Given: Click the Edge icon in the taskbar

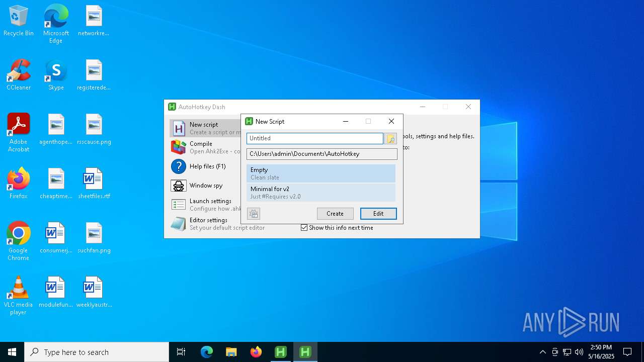Looking at the screenshot, I should click(x=207, y=352).
